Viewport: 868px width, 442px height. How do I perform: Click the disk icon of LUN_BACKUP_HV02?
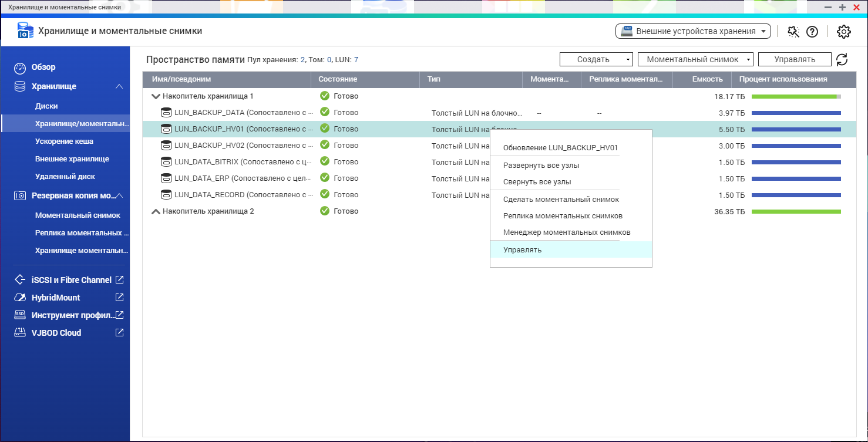[x=166, y=146]
